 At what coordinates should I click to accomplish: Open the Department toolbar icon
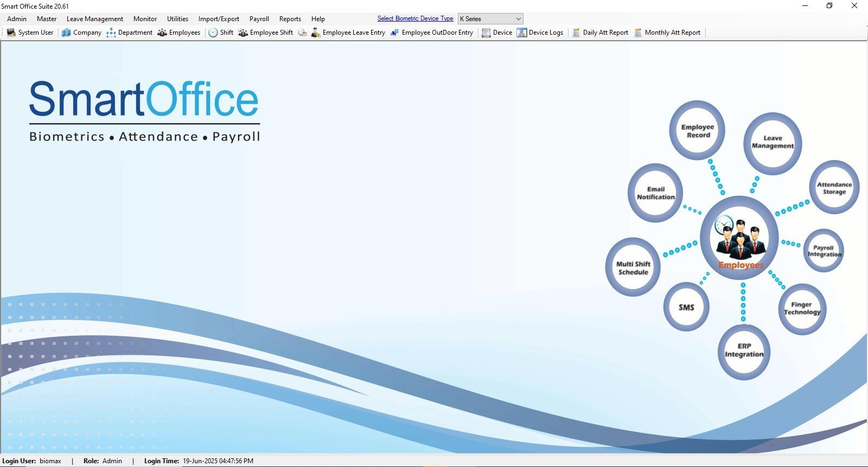tap(111, 33)
